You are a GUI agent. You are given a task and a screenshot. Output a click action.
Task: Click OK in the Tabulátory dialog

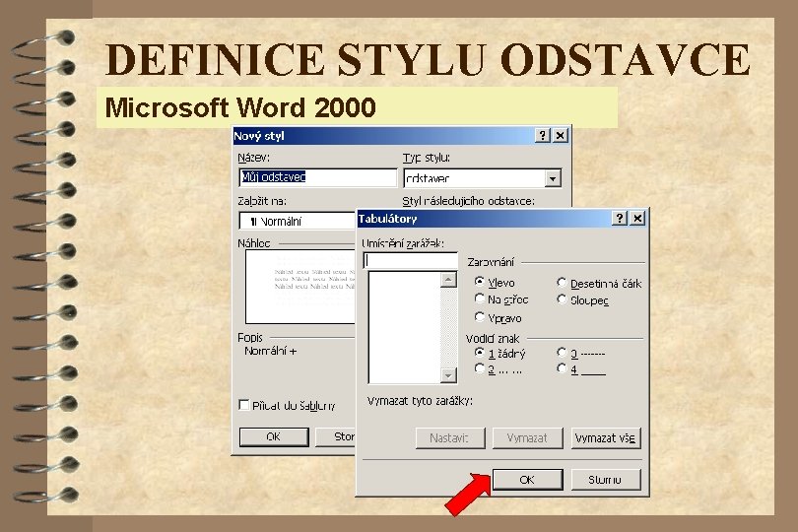click(x=527, y=479)
